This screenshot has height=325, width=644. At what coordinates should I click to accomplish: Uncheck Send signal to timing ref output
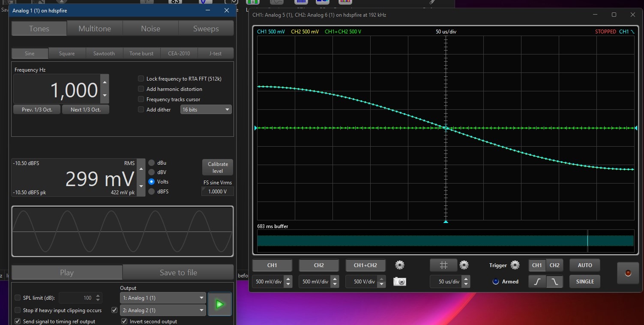click(18, 321)
